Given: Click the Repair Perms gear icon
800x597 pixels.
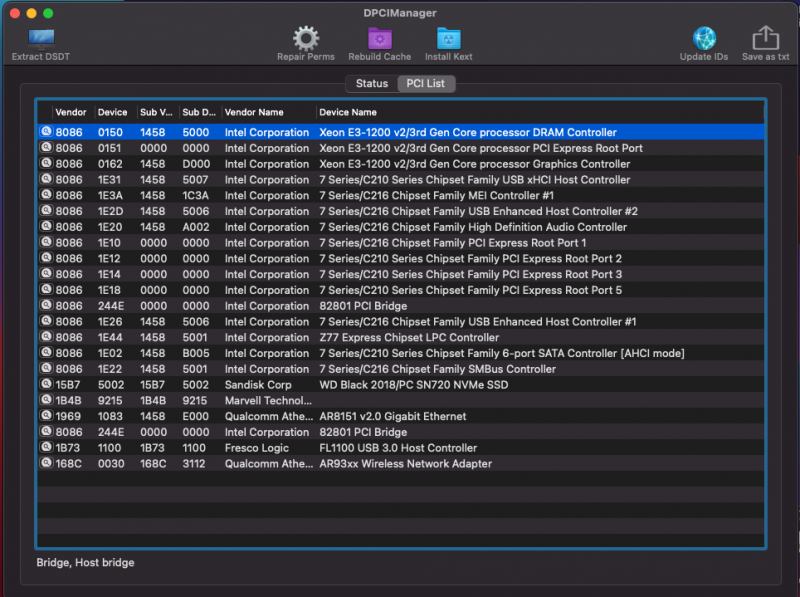Looking at the screenshot, I should pyautogui.click(x=305, y=38).
